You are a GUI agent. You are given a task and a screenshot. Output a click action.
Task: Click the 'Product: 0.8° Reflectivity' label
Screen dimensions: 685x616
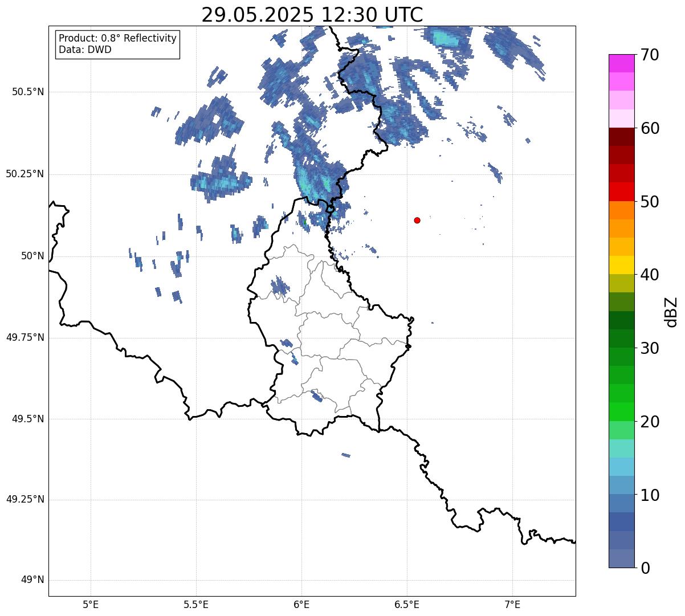(x=118, y=38)
